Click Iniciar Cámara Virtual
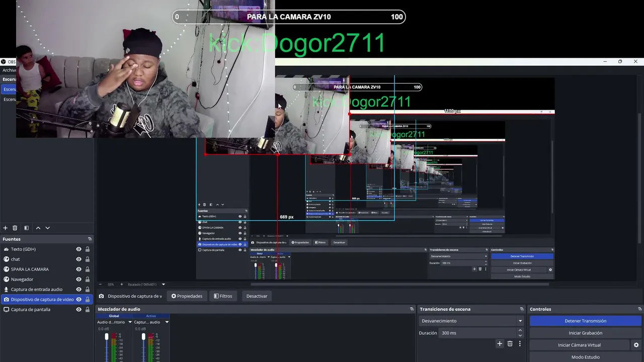644x362 pixels. click(579, 345)
